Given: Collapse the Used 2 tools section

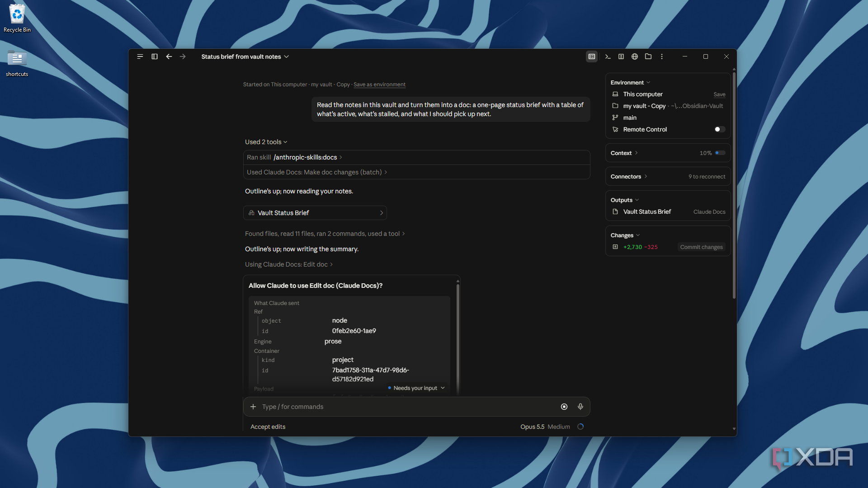Looking at the screenshot, I should click(x=266, y=142).
